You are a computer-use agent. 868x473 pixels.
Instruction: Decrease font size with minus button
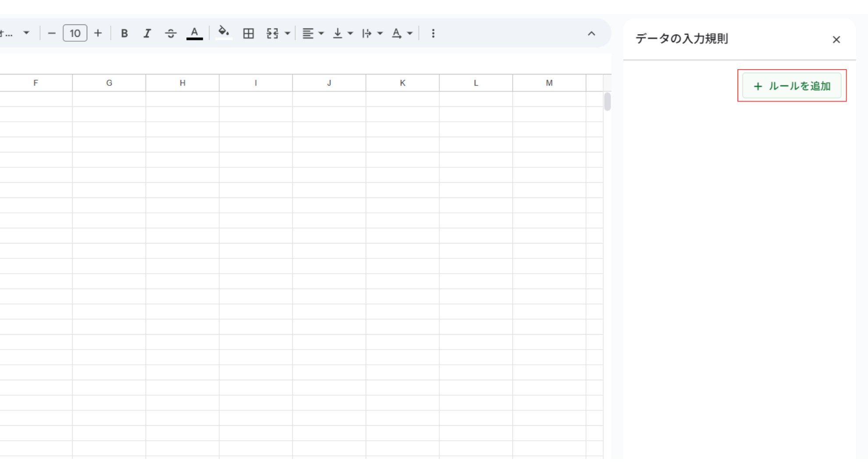coord(52,33)
